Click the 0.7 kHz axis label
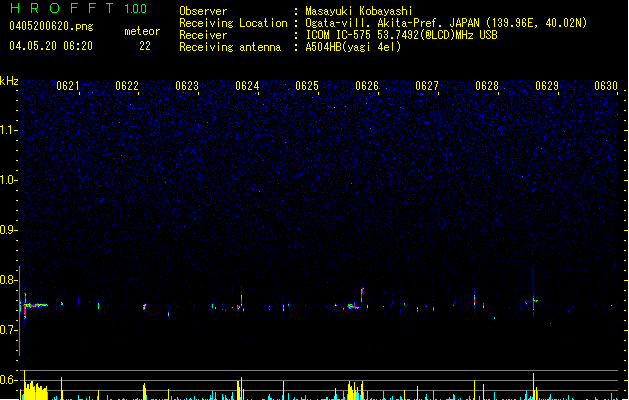 tap(8, 330)
